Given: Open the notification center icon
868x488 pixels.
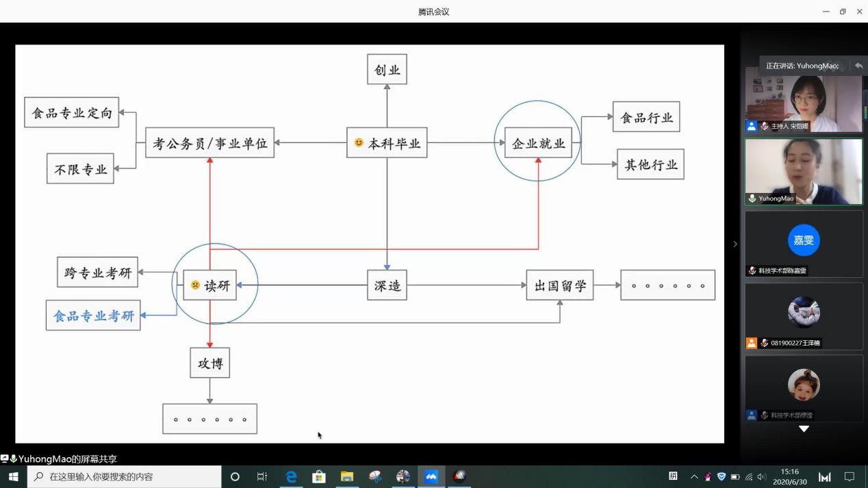Looking at the screenshot, I should [x=850, y=476].
